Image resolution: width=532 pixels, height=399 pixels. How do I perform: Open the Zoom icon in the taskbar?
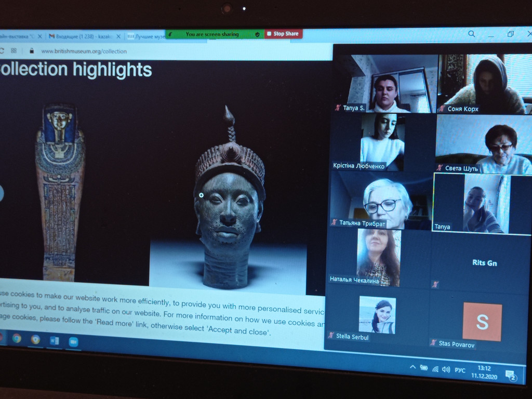73,342
